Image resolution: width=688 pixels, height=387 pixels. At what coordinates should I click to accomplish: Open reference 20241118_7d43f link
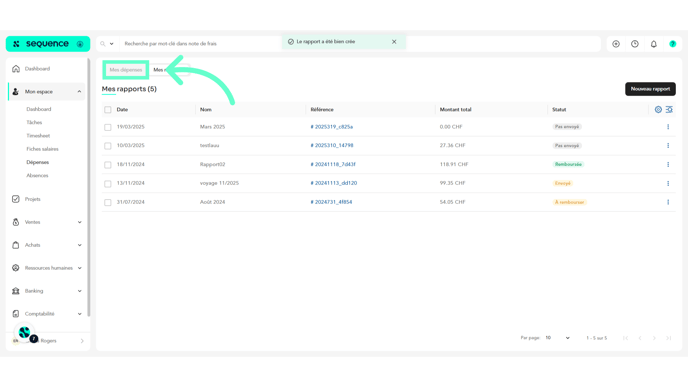tap(333, 165)
